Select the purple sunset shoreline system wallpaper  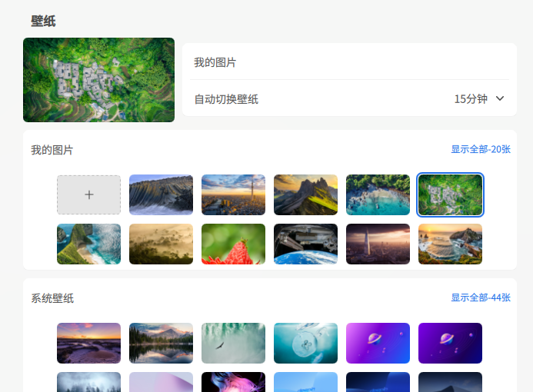tap(88, 343)
